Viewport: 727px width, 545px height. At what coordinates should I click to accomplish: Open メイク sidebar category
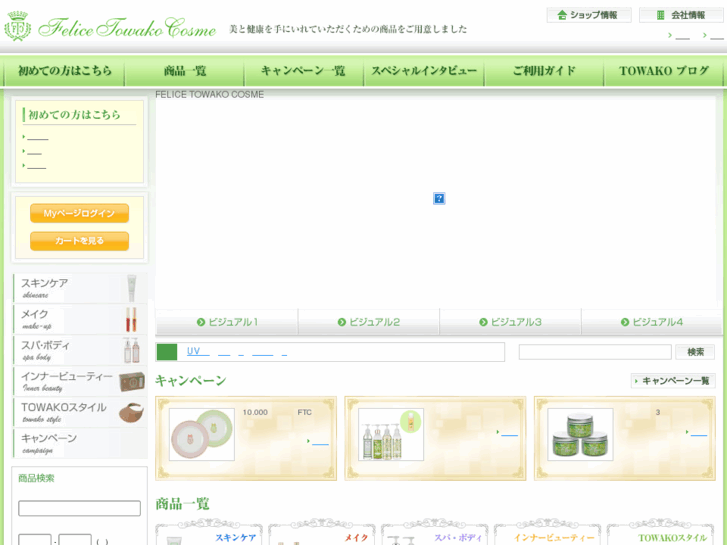tap(80, 319)
